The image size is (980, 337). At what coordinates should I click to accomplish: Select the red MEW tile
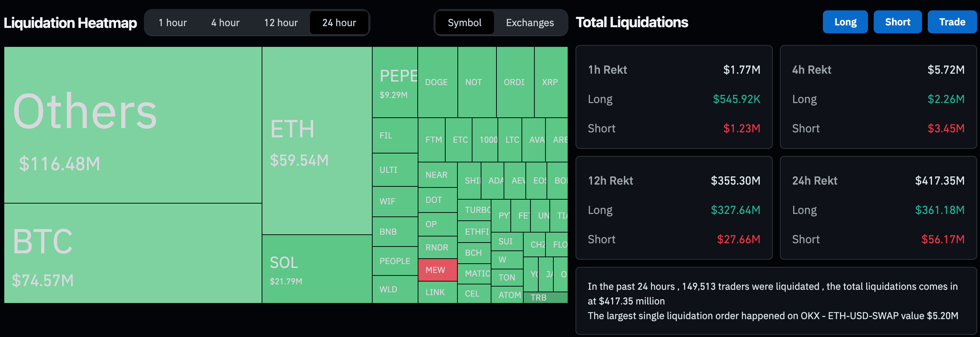pyautogui.click(x=437, y=270)
